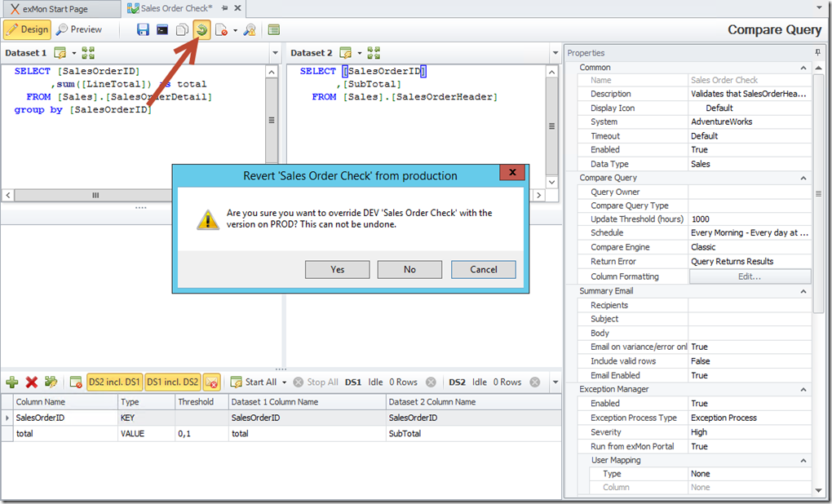832x504 pixels.
Task: Collapse the User Mapping properties section
Action: 803,461
